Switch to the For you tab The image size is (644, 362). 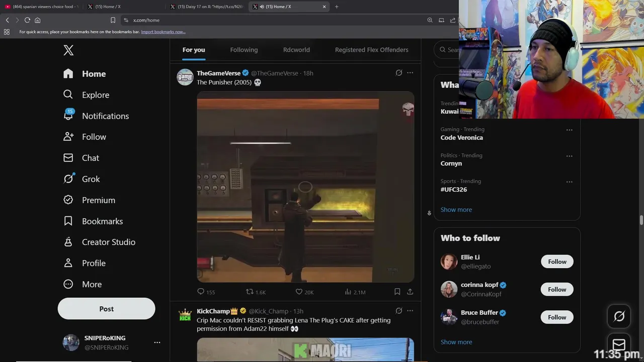point(194,50)
